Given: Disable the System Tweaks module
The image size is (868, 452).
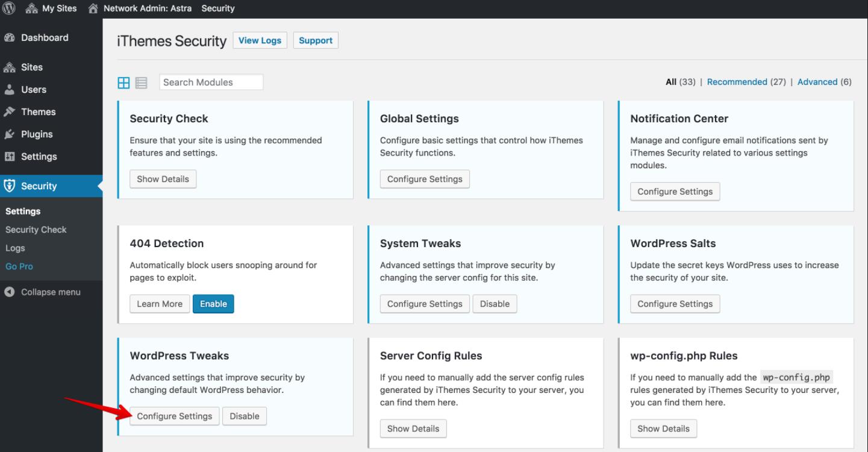Looking at the screenshot, I should (495, 304).
